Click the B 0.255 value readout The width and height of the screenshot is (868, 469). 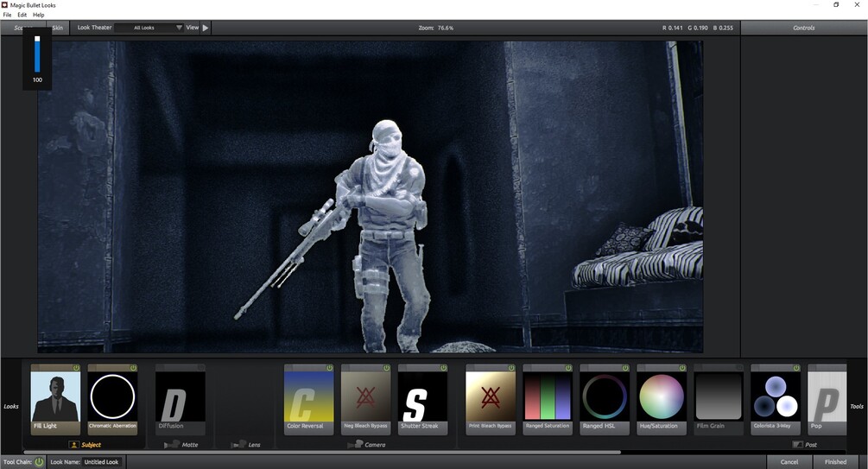point(723,28)
